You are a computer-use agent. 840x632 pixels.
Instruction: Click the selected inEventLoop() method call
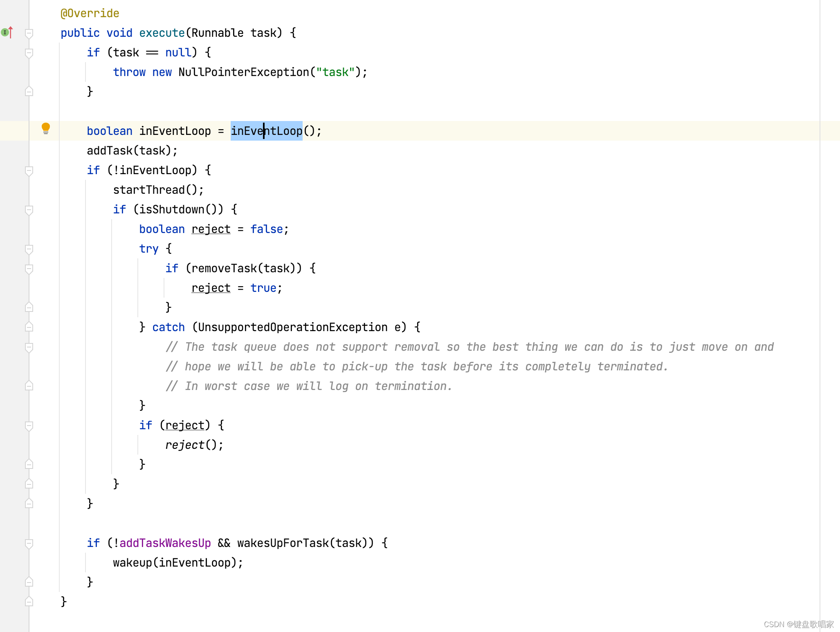[266, 131]
